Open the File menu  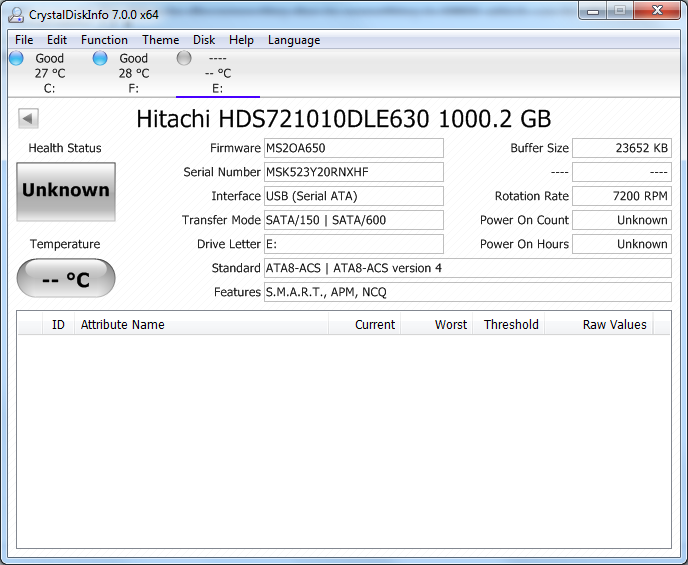24,40
